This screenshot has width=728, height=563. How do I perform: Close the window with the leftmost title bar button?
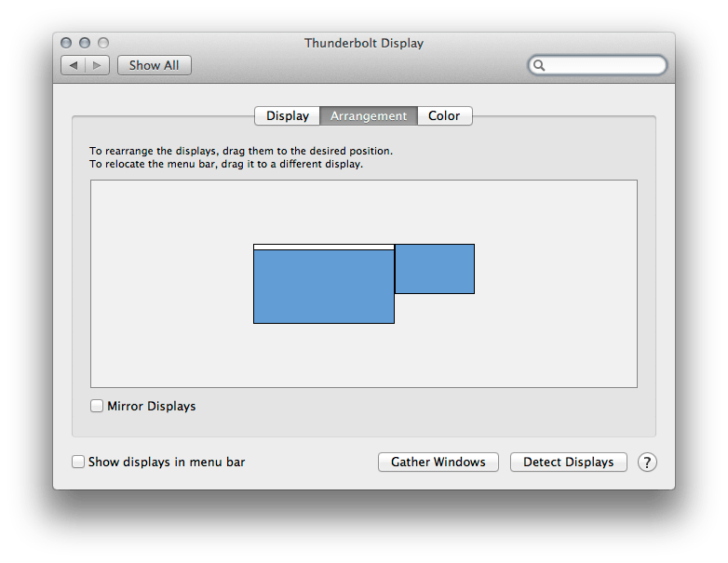66,43
